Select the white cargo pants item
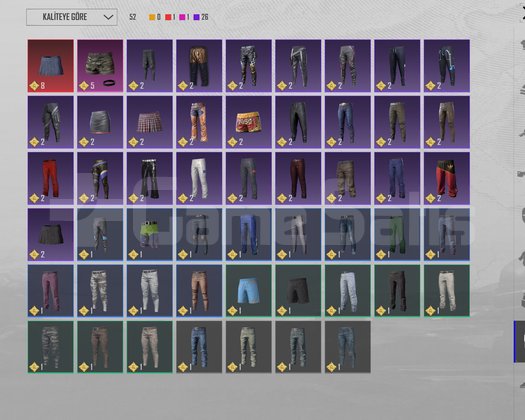The width and height of the screenshot is (525, 420). (x=199, y=178)
